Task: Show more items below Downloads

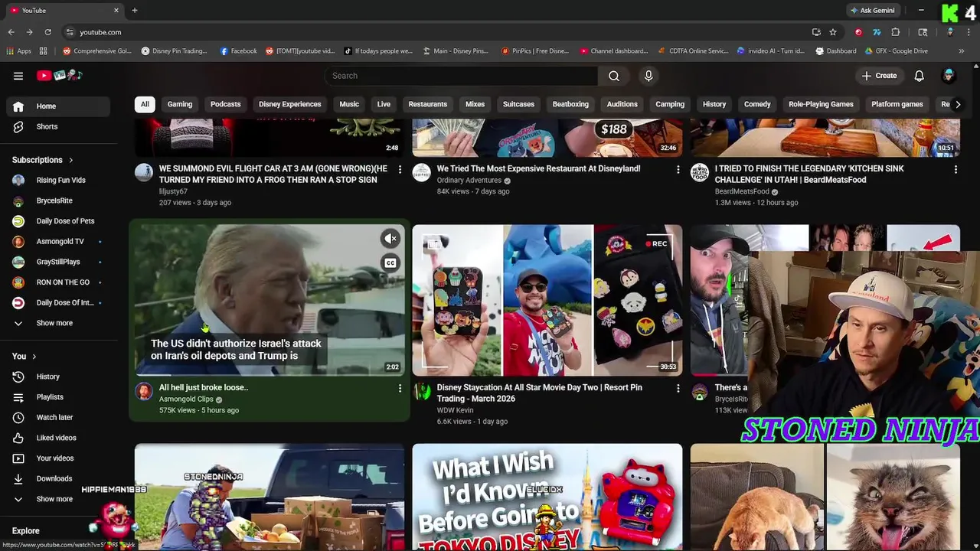Action: pyautogui.click(x=58, y=499)
